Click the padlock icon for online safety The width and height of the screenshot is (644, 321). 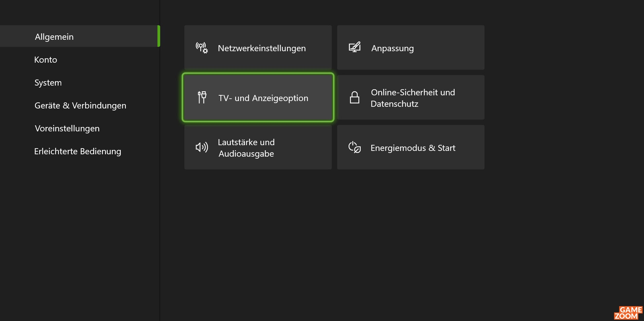coord(355,97)
